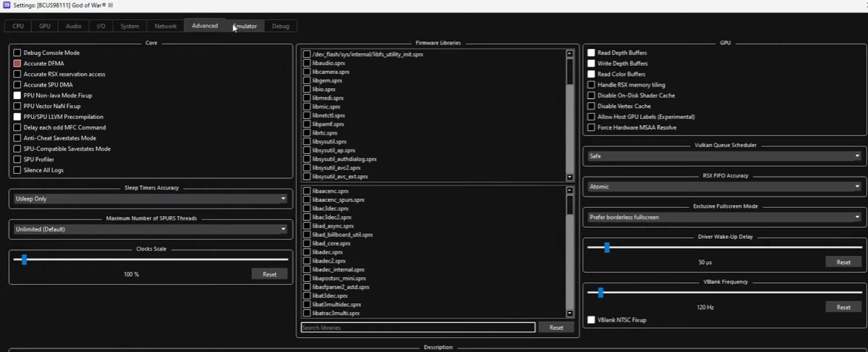Screen dimensions: 868x352
Task: Switch to the GPU tab
Action: [x=44, y=26]
